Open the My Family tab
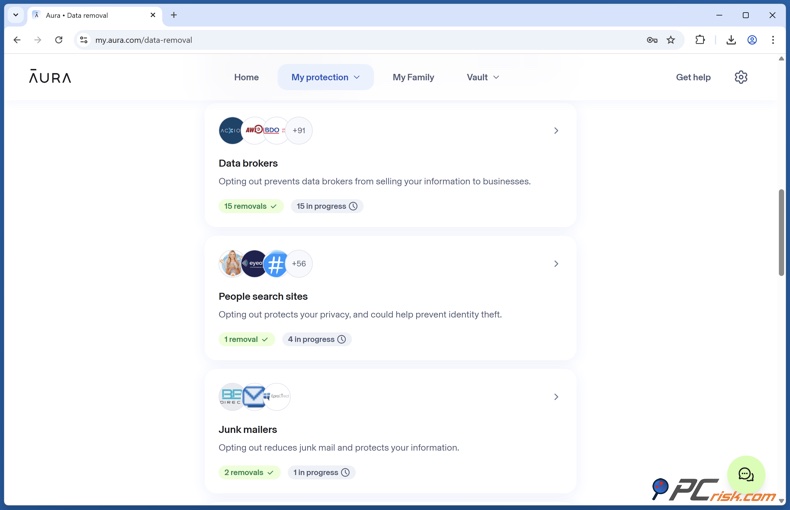 tap(413, 77)
